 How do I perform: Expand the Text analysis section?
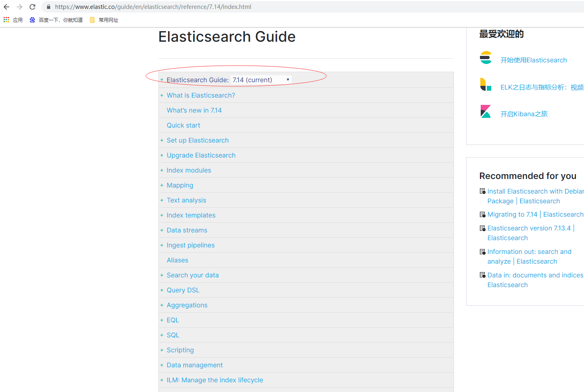pyautogui.click(x=162, y=200)
